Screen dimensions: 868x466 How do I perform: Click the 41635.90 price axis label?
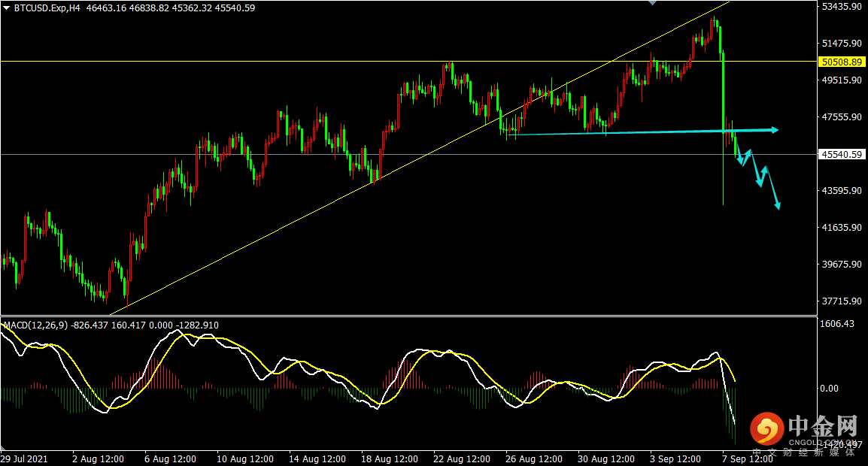pyautogui.click(x=842, y=228)
